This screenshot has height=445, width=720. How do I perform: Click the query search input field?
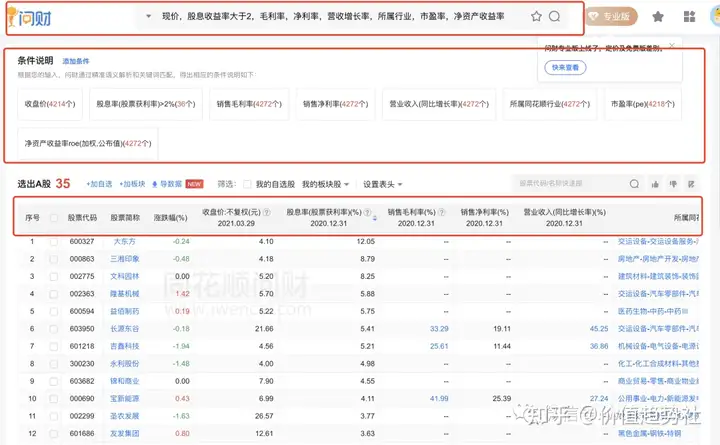click(x=333, y=17)
